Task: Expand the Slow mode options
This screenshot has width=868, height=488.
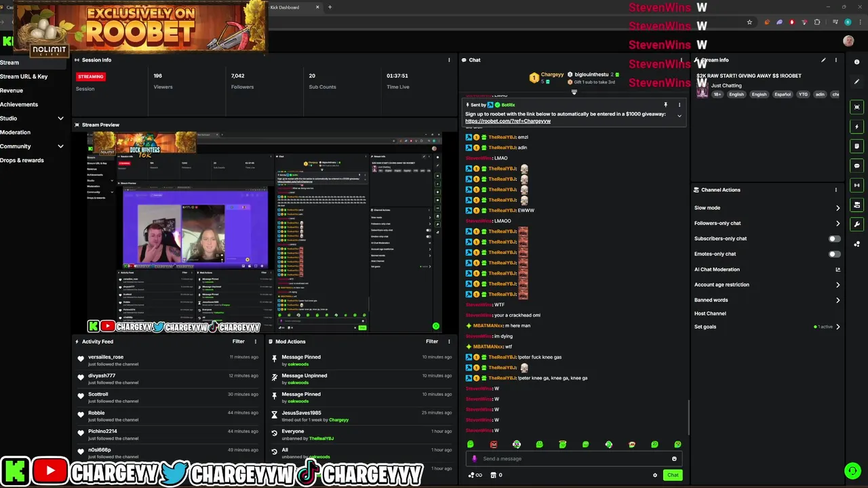Action: click(837, 208)
